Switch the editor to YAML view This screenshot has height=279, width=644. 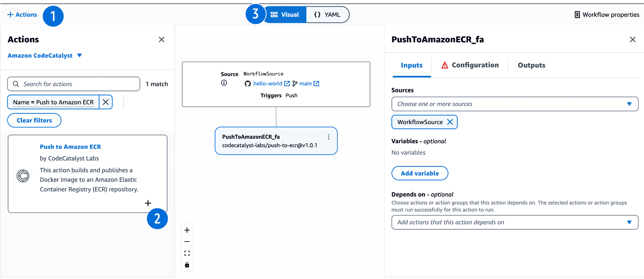coord(327,14)
